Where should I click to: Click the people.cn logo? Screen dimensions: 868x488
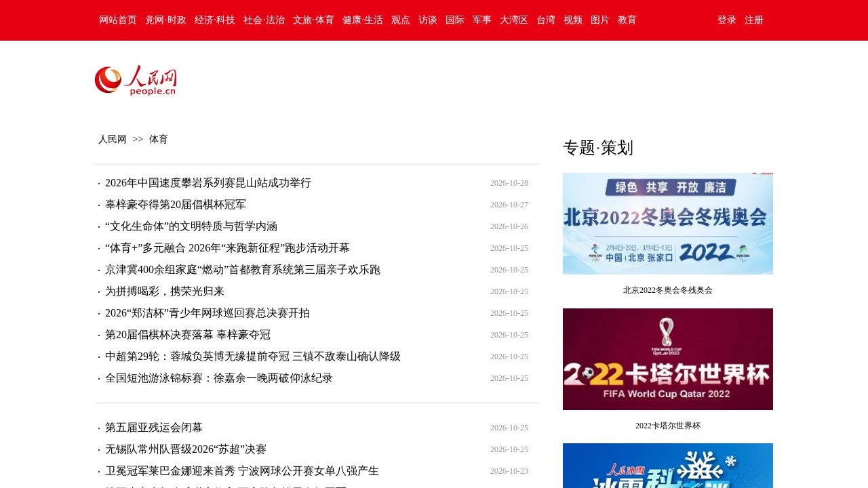136,80
